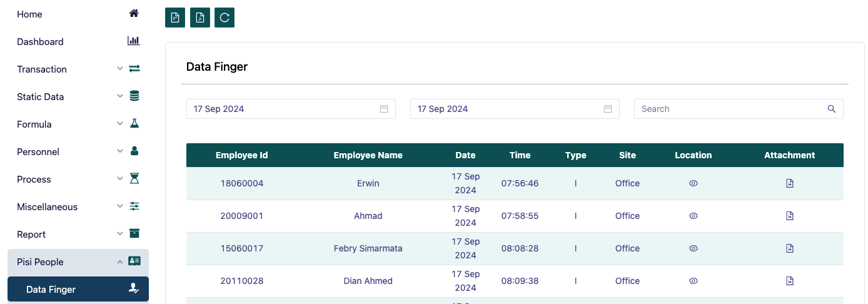Click the PDF export icon button

[x=199, y=18]
